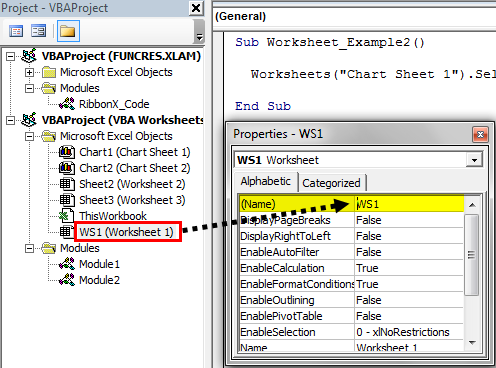Select Module2 tree item

pyautogui.click(x=99, y=280)
